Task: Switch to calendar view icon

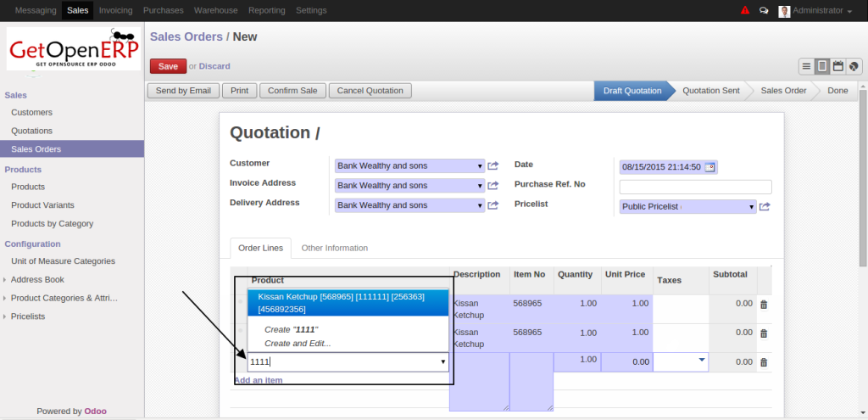Action: pos(837,66)
